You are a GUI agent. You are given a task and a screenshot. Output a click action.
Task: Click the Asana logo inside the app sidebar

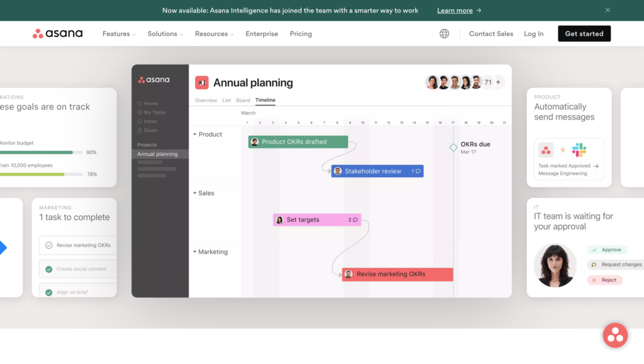click(153, 80)
